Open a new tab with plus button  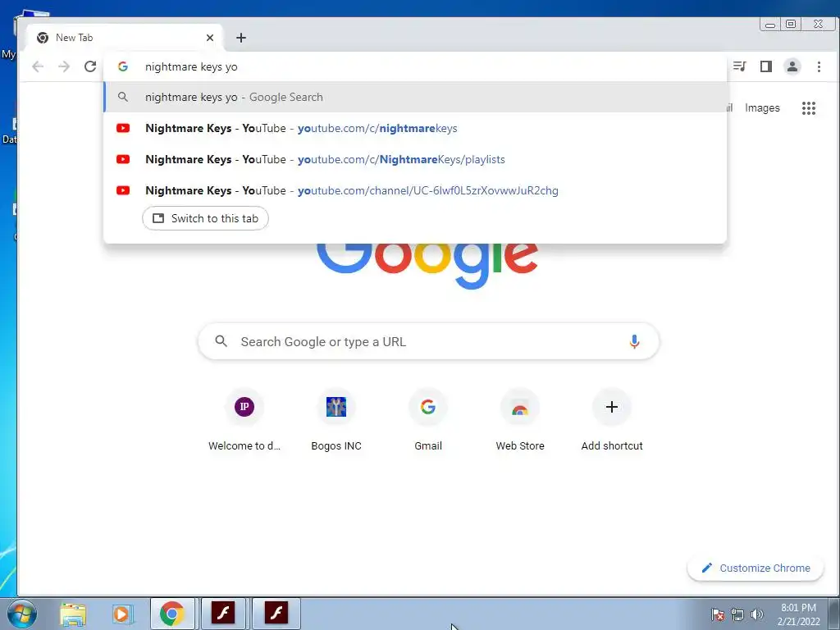click(241, 38)
